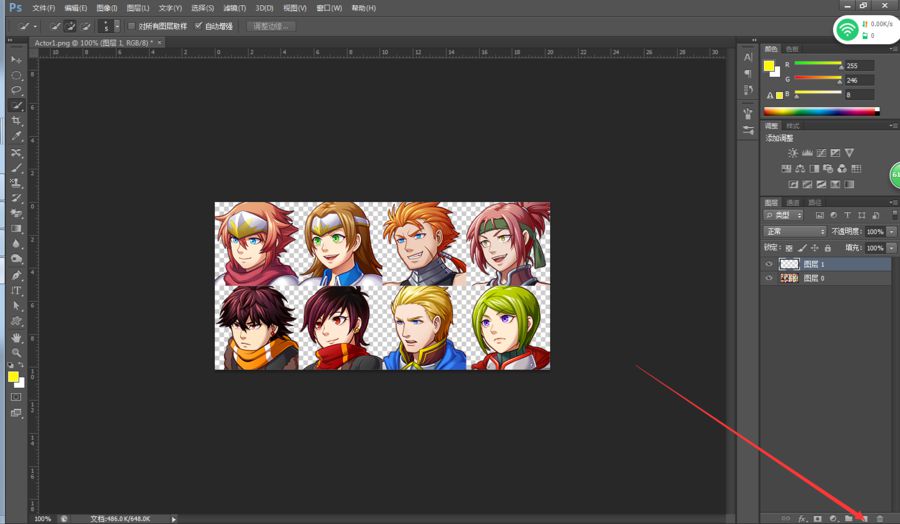Select the Path Selection tool
This screenshot has width=900, height=524.
[16, 306]
